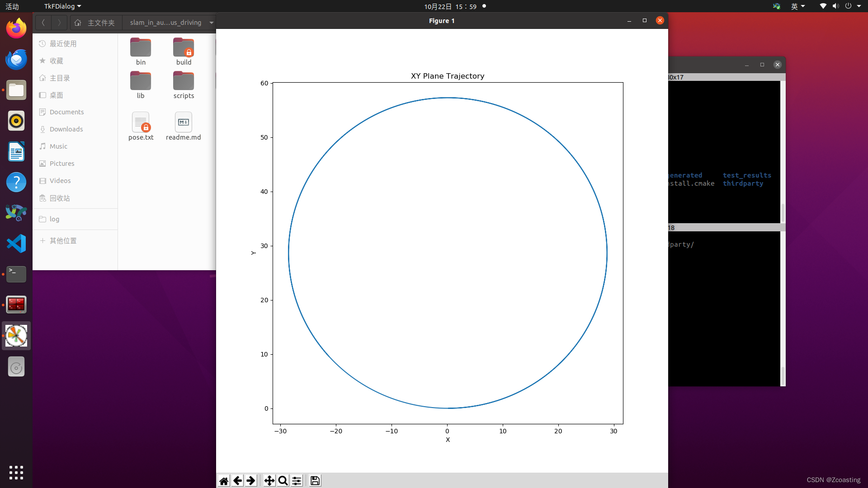Open the slam_in_au...us_driving dropdown

(212, 22)
